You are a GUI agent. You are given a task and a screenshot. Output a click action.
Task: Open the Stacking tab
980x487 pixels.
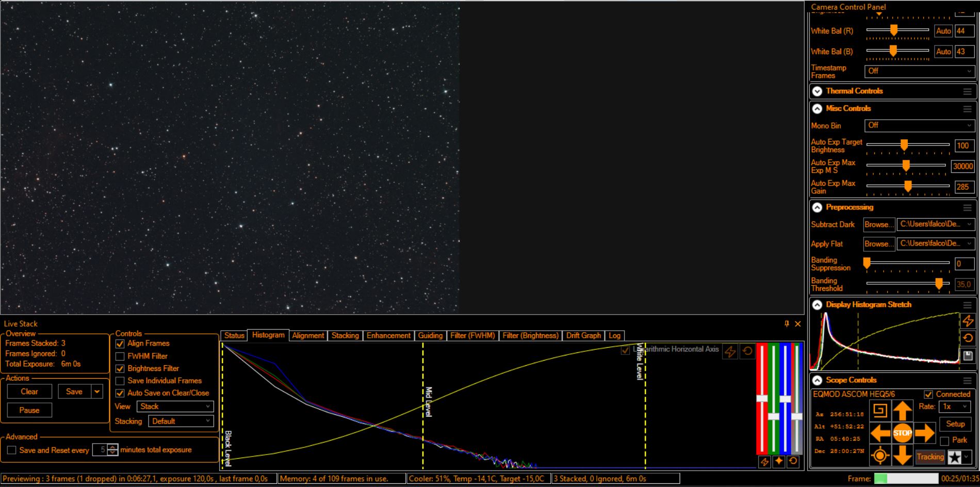345,335
